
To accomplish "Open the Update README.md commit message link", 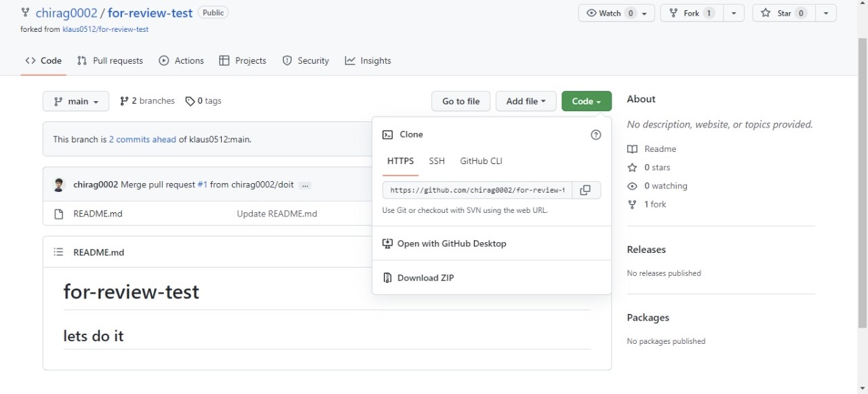I will click(277, 214).
